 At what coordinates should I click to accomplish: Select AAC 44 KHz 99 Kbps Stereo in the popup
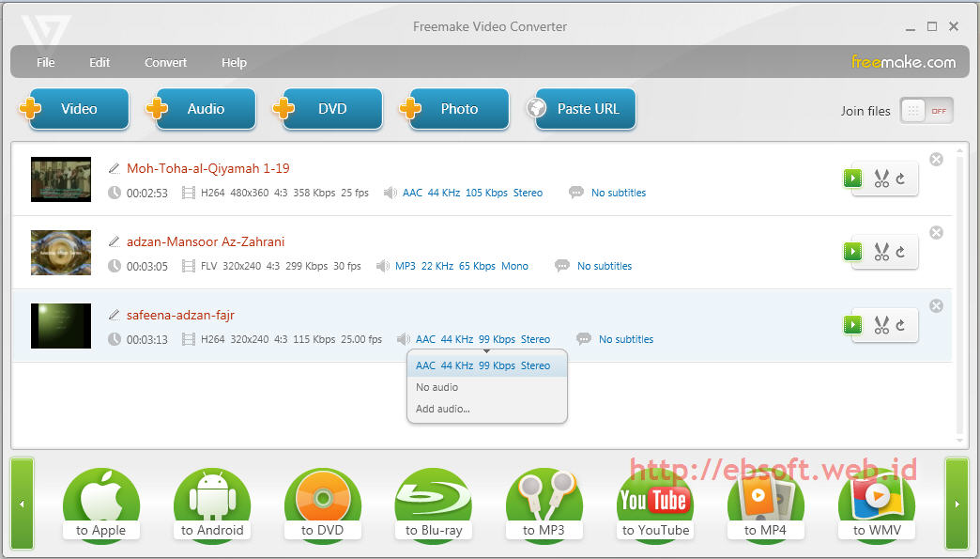click(487, 365)
